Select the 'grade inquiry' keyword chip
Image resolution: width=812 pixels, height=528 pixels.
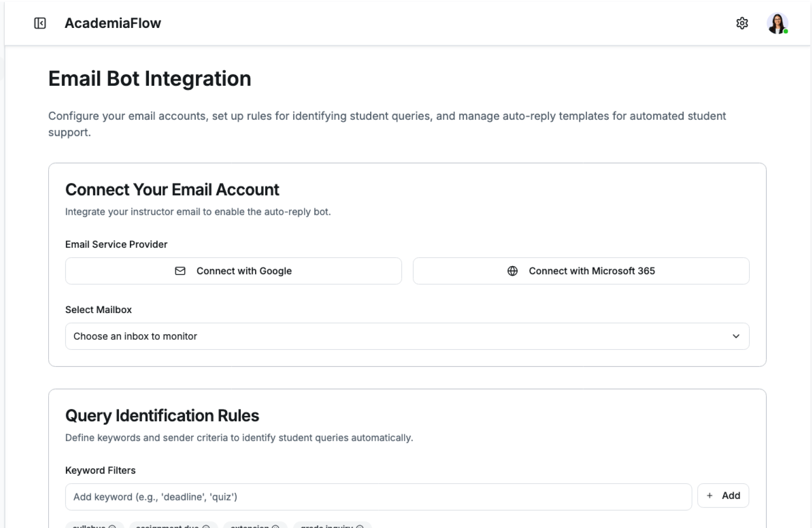click(326, 526)
